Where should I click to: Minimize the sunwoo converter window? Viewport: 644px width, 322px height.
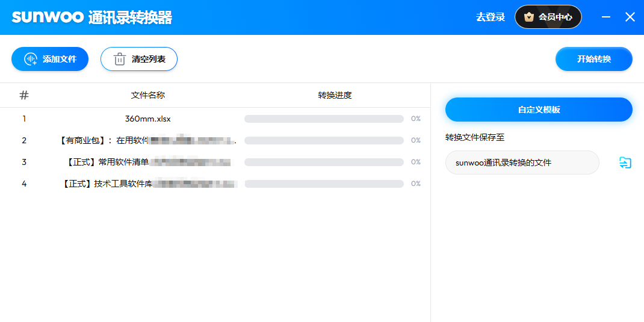606,17
